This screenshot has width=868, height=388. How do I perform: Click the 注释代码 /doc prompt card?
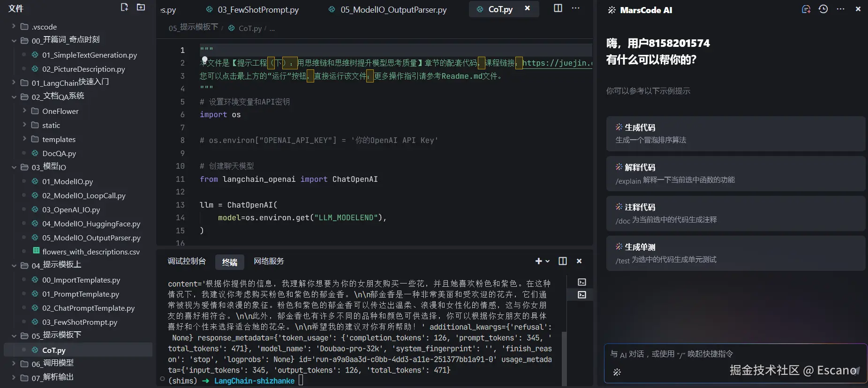tap(735, 213)
